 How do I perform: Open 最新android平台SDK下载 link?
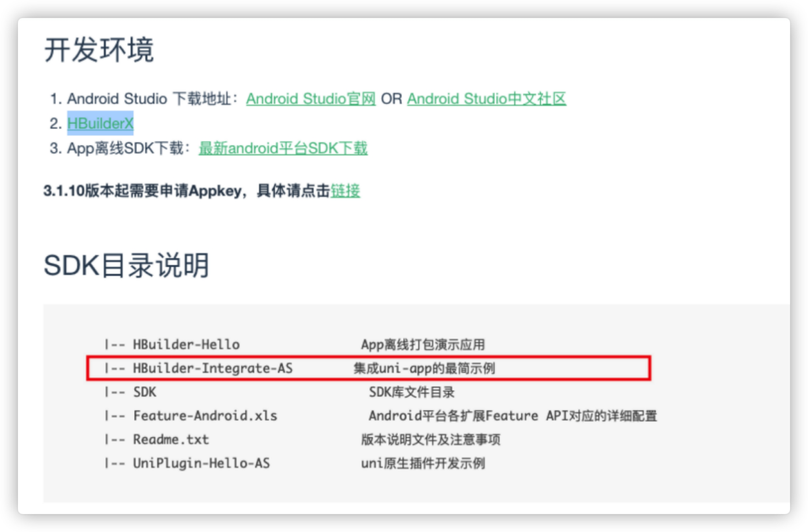pos(283,148)
